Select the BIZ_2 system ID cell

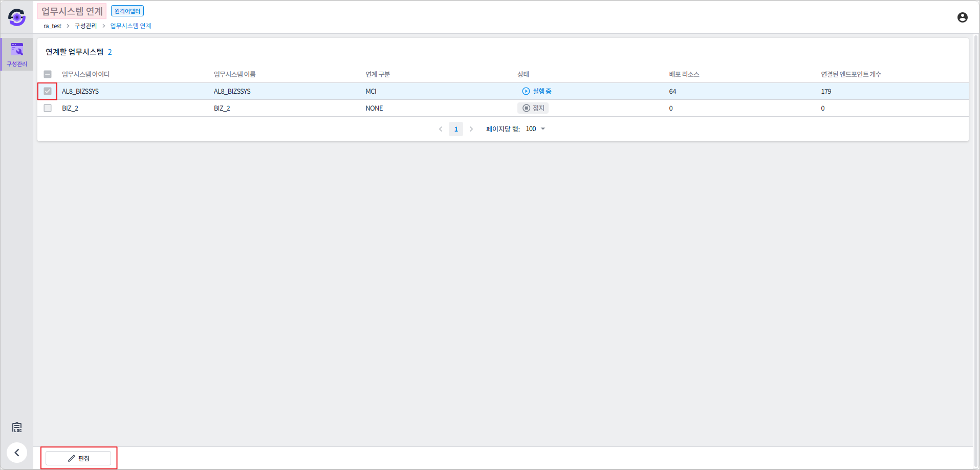[70, 108]
